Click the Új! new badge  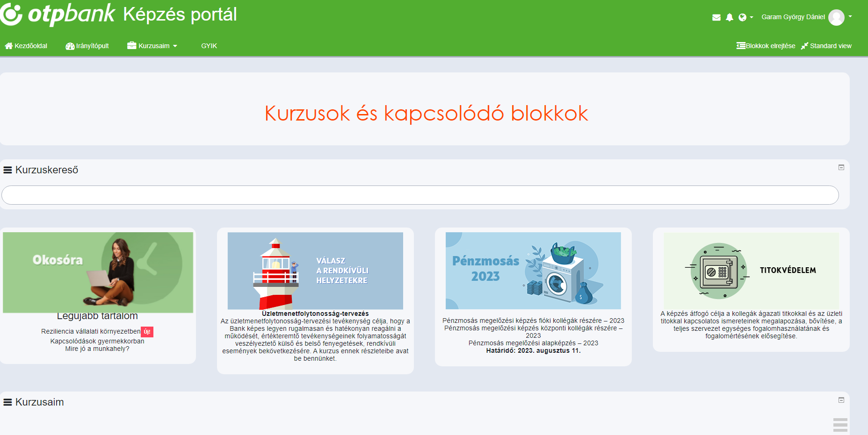[x=147, y=332]
